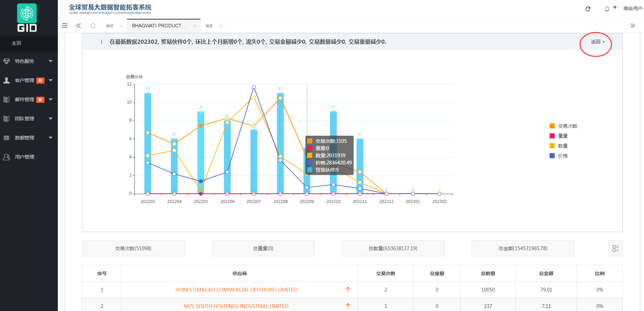Click the 10050 总数量 cell
644x311 pixels.
(488, 290)
